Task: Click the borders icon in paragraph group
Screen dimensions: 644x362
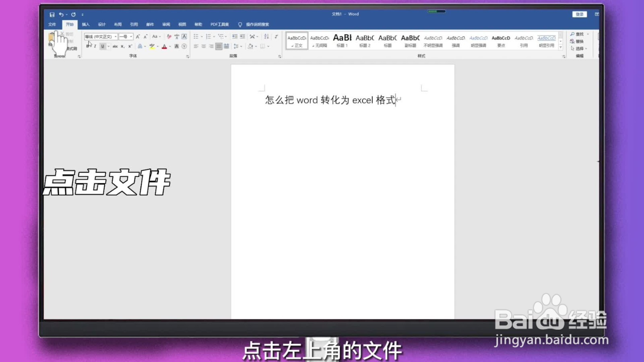Action: tap(263, 46)
